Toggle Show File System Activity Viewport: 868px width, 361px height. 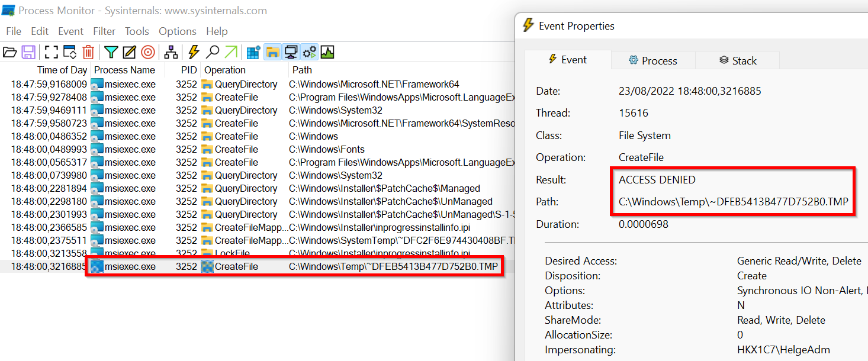click(x=272, y=52)
